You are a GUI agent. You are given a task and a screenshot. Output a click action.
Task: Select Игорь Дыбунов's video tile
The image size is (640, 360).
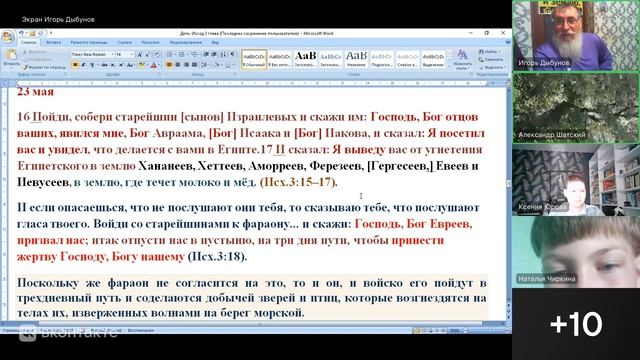(576, 36)
